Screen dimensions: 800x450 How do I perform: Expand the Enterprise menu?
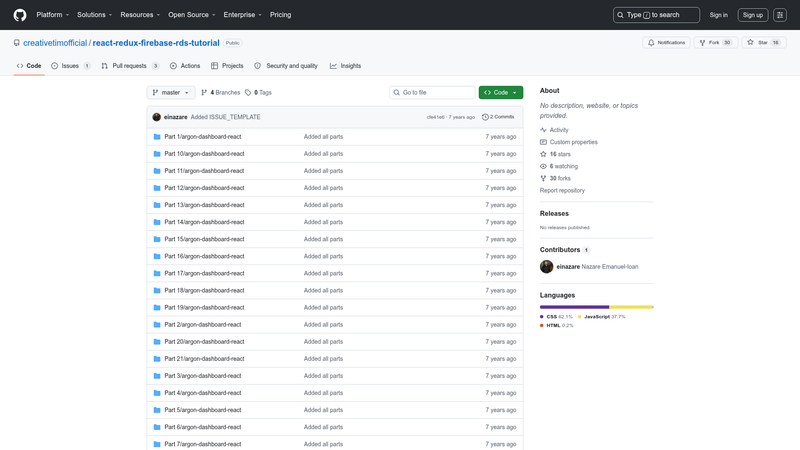[x=242, y=15]
